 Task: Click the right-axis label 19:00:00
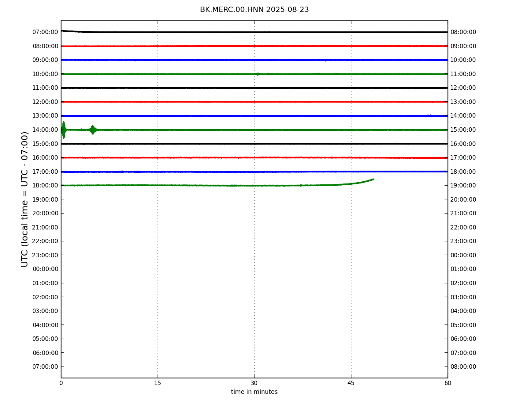click(463, 186)
